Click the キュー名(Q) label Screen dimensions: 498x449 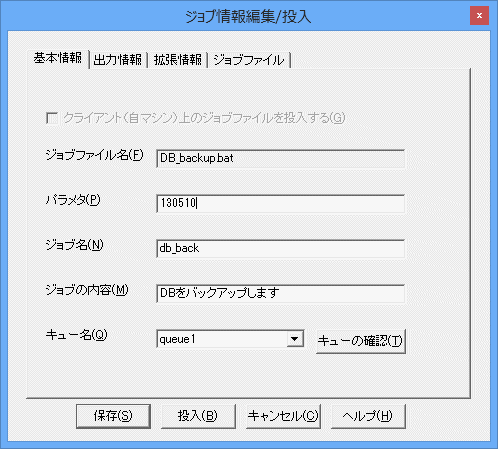coord(76,334)
